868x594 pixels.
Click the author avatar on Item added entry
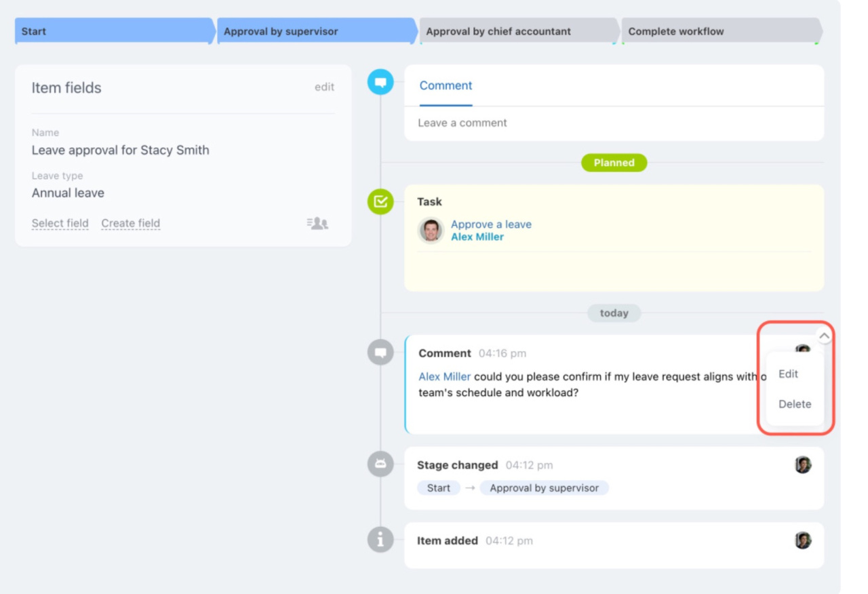coord(803,540)
